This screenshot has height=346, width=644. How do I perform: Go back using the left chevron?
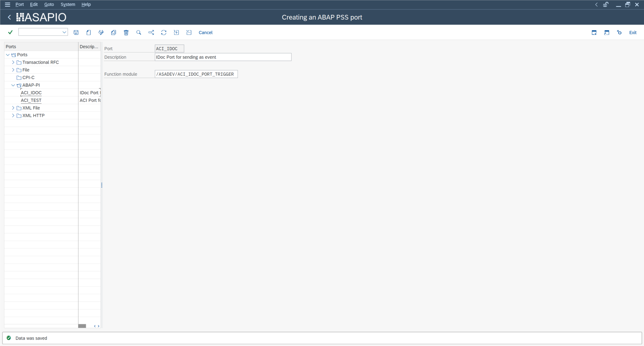point(9,17)
